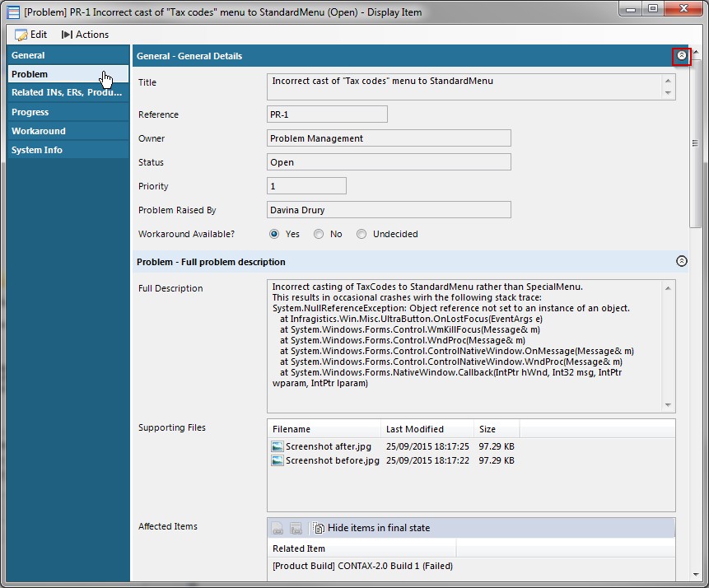Select Undecided for Workaround Available
This screenshot has height=588, width=709.
point(361,234)
